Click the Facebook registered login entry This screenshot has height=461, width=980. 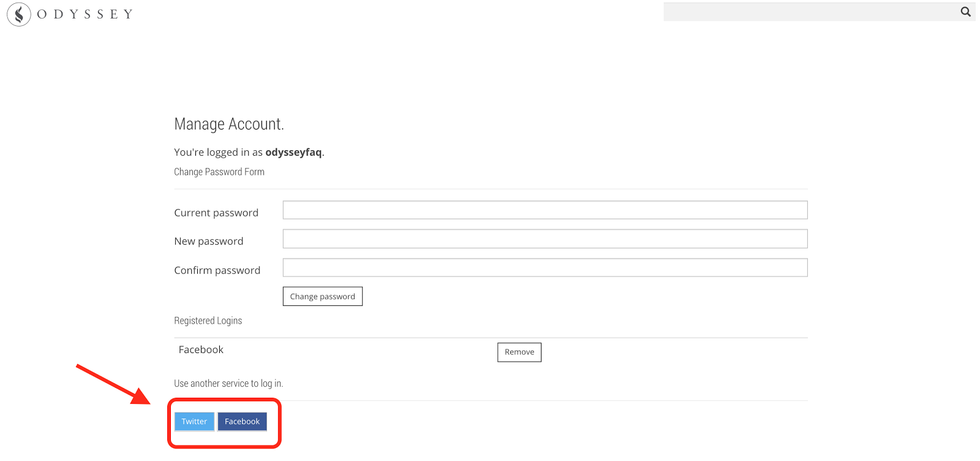point(201,350)
